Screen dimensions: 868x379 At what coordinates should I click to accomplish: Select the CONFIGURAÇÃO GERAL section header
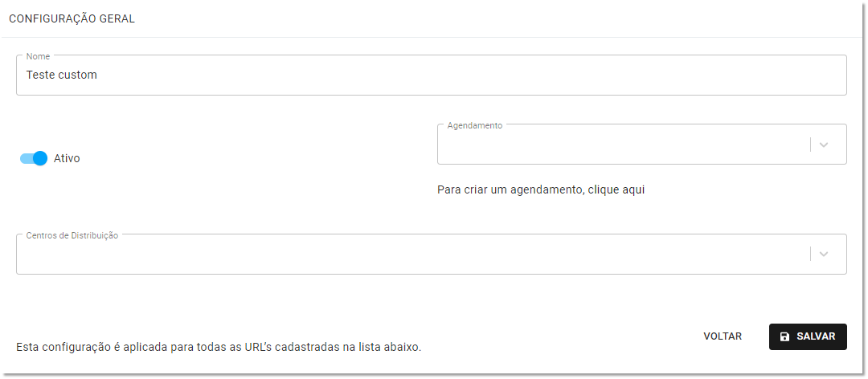(72, 18)
